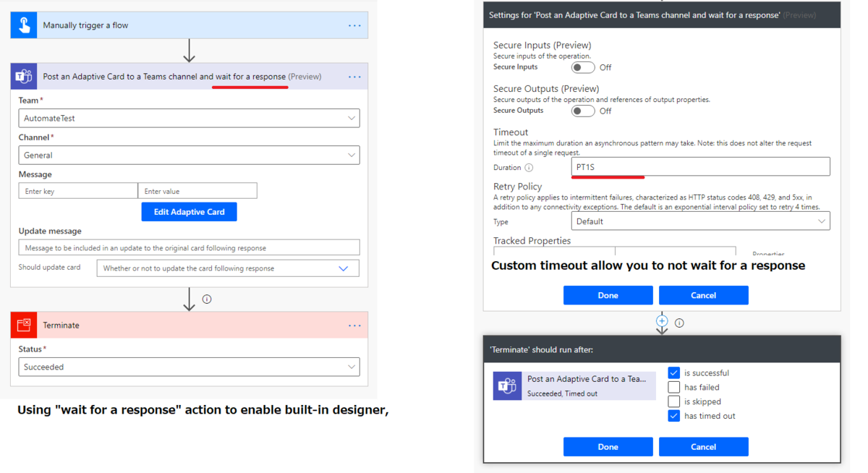Screen dimensions: 868x473
Task: Click the Manually trigger a flow hand icon
Action: (x=24, y=25)
